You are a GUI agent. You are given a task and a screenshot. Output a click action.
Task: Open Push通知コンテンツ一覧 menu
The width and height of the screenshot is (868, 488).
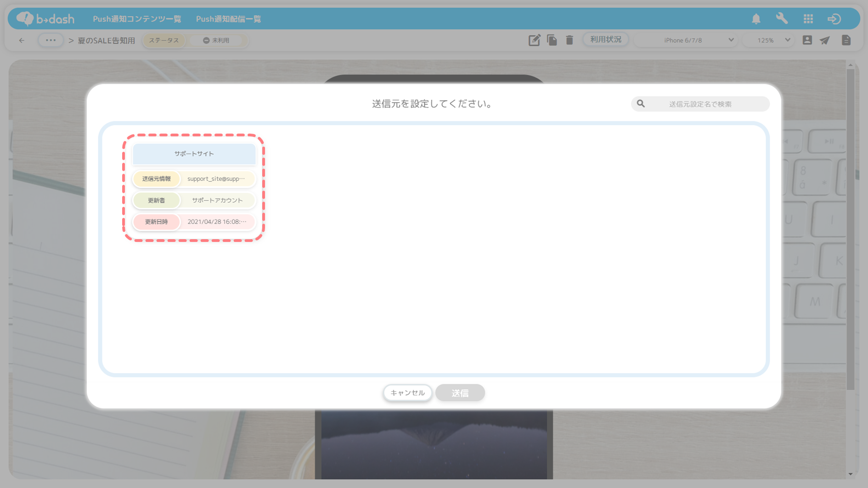(137, 19)
